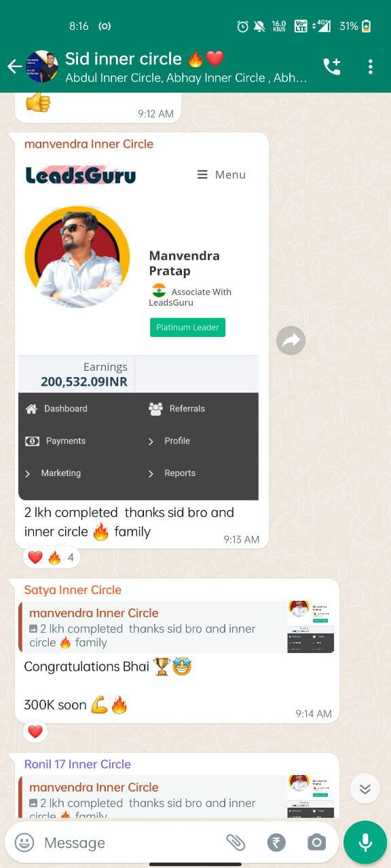This screenshot has height=868, width=391.
Task: Tap the back arrow in chat header
Action: point(14,66)
